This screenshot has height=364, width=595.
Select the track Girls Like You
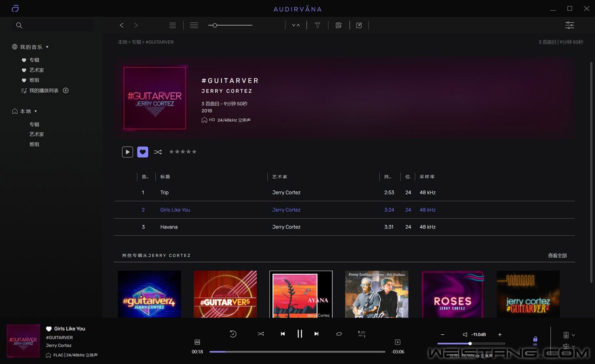[344, 210]
